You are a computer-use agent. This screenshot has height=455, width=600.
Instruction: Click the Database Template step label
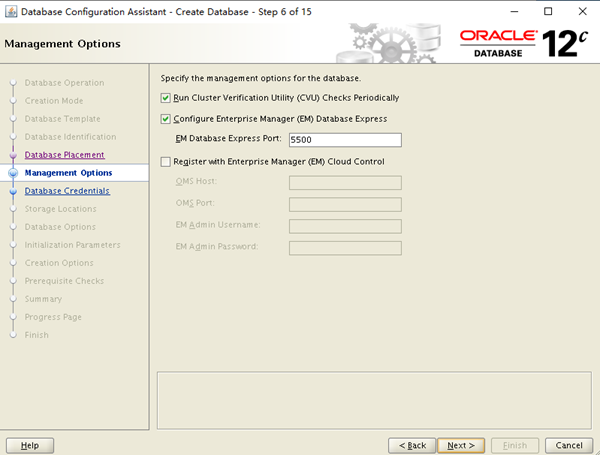pyautogui.click(x=62, y=119)
